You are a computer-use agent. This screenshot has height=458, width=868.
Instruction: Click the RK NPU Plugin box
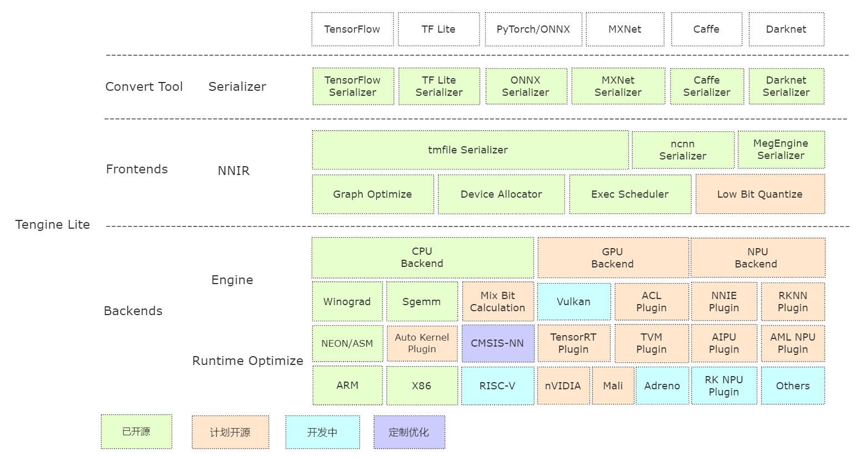pyautogui.click(x=724, y=385)
